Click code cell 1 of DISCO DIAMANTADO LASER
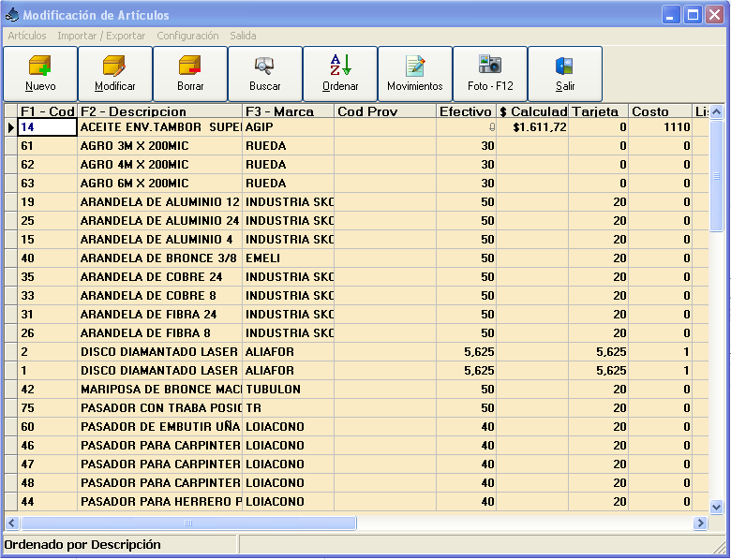Screen dimensions: 731x560 tap(47, 371)
